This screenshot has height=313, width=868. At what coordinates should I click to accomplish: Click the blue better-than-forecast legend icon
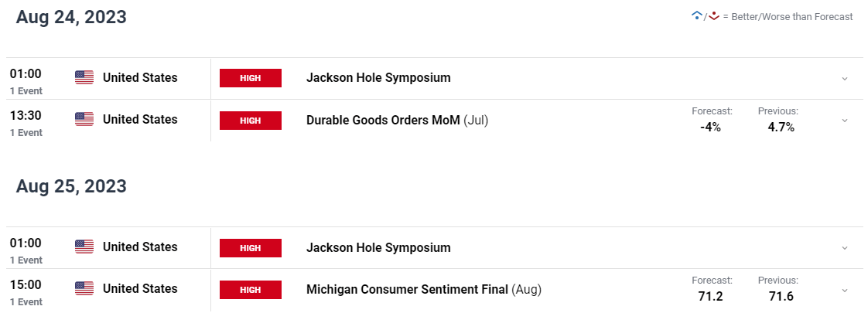click(x=697, y=16)
